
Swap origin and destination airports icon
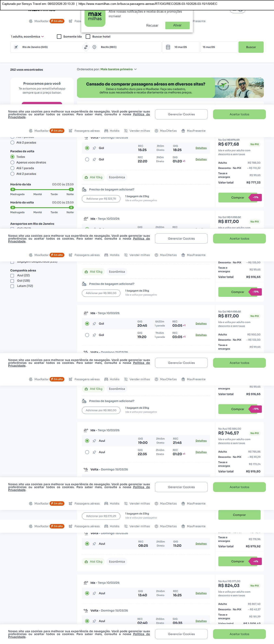(x=86, y=47)
